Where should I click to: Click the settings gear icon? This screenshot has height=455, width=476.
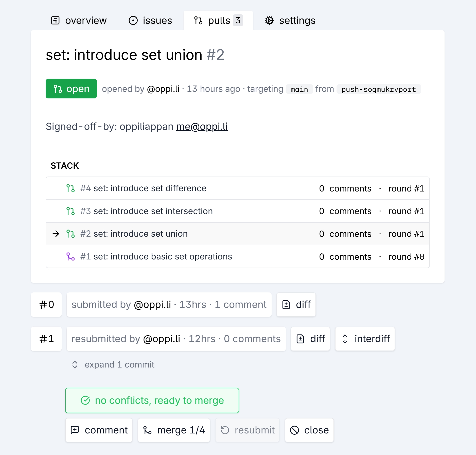[269, 21]
